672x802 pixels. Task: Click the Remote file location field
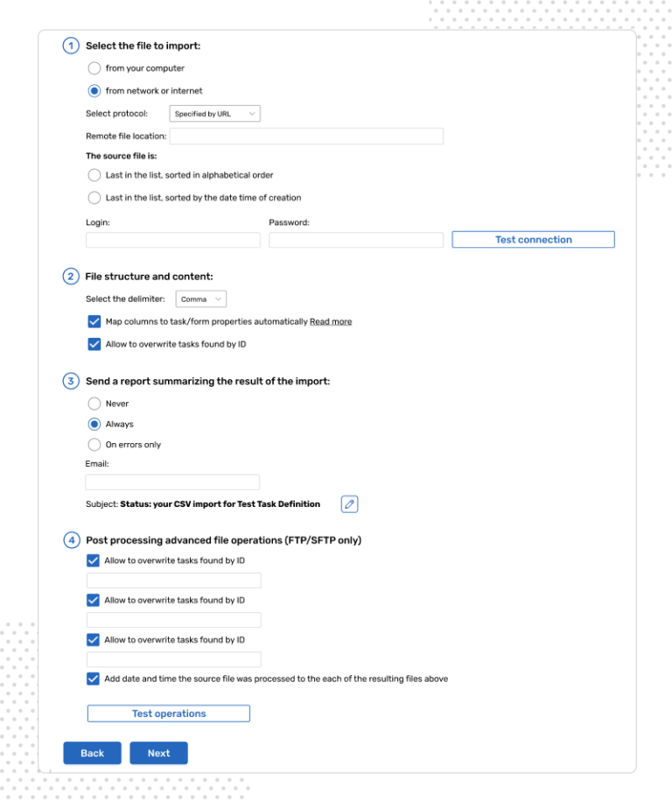tap(306, 136)
